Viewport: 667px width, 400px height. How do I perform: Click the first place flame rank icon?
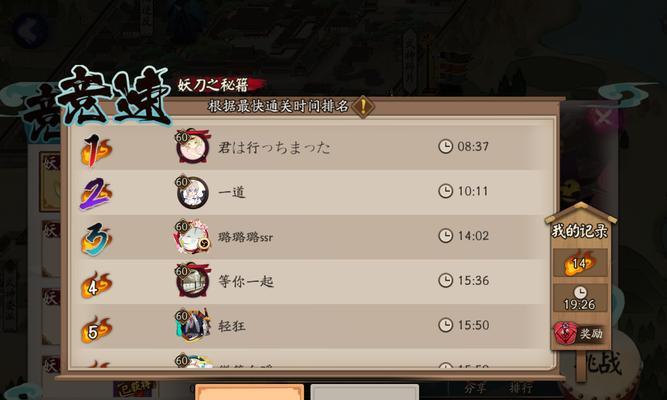point(96,150)
